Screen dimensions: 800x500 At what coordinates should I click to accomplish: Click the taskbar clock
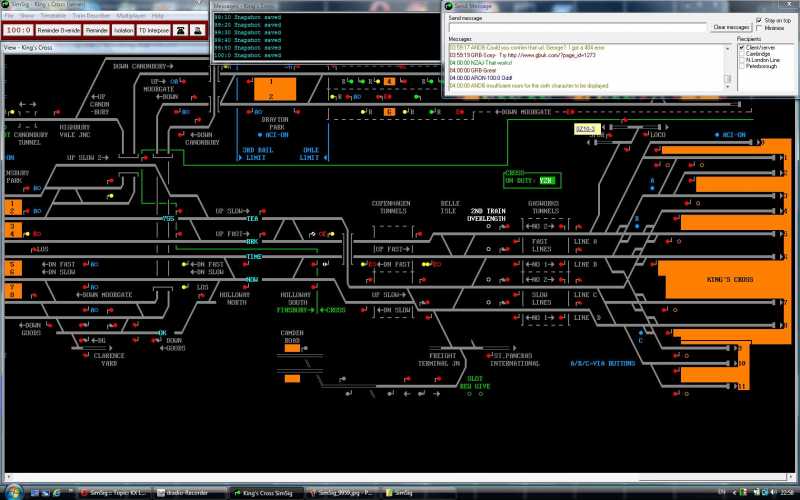click(786, 493)
